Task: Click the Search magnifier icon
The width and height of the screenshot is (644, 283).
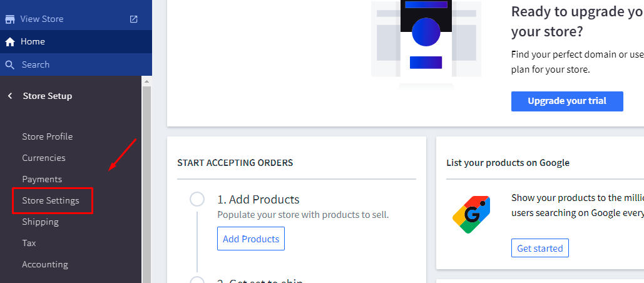Action: point(10,64)
